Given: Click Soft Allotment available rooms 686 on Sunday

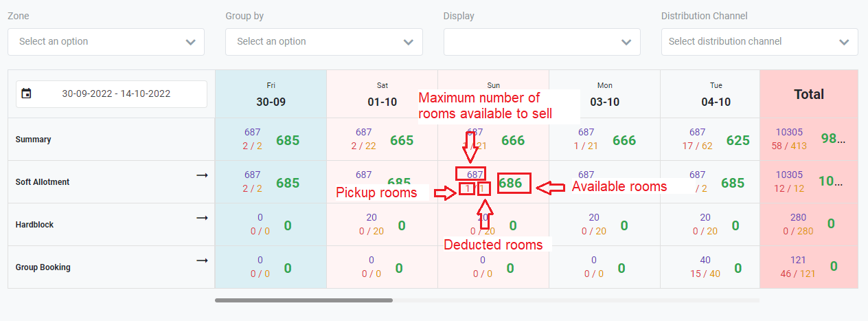Looking at the screenshot, I should click(x=510, y=183).
